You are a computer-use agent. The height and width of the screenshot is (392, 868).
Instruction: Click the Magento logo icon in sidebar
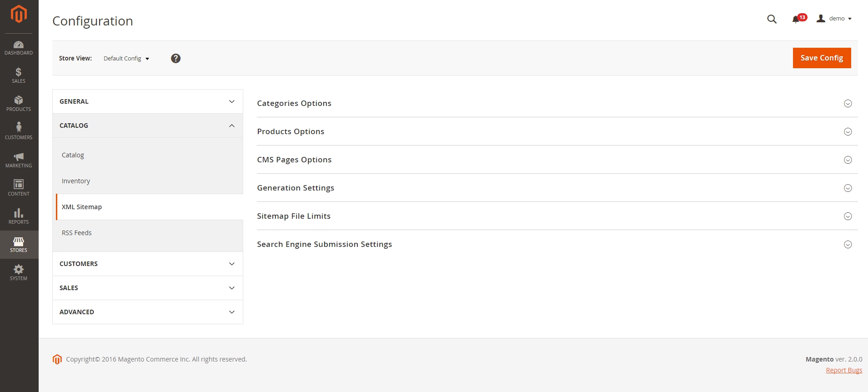click(x=19, y=14)
